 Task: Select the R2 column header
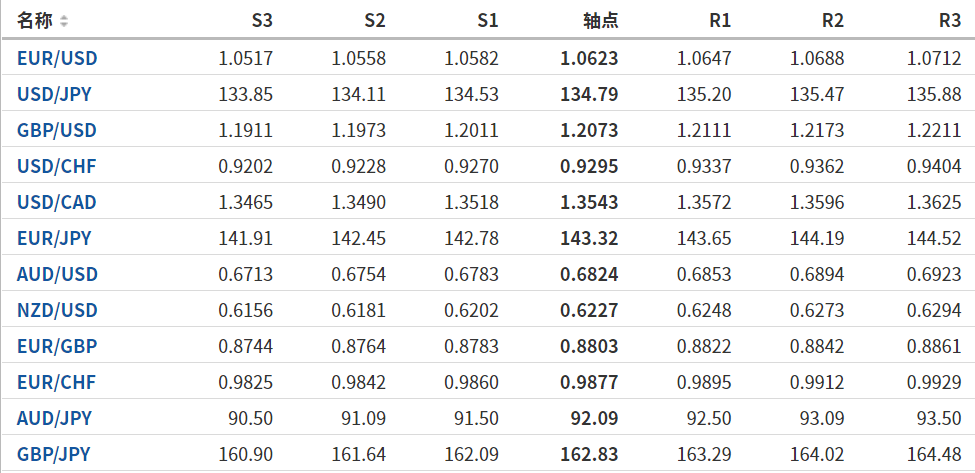tap(832, 21)
